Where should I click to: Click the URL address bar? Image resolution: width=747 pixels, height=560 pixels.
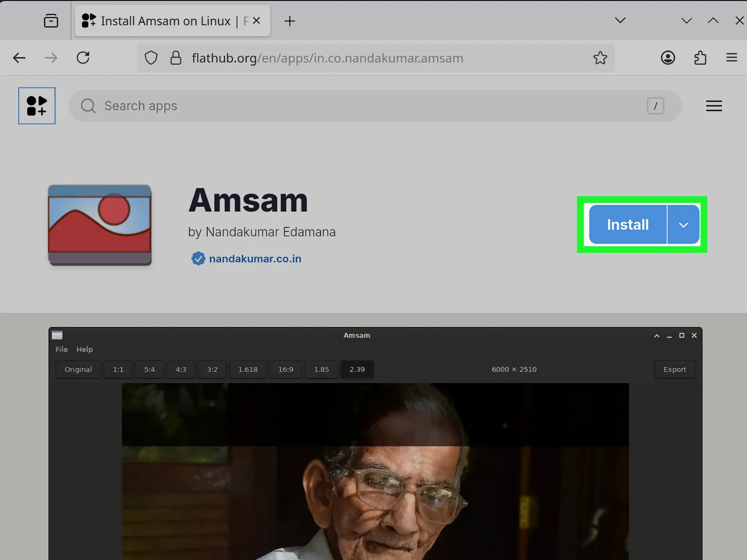[375, 58]
